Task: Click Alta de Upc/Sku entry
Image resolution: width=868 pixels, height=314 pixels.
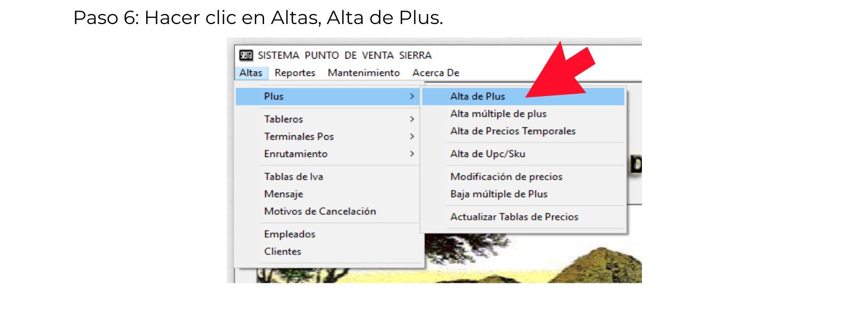Action: [487, 154]
